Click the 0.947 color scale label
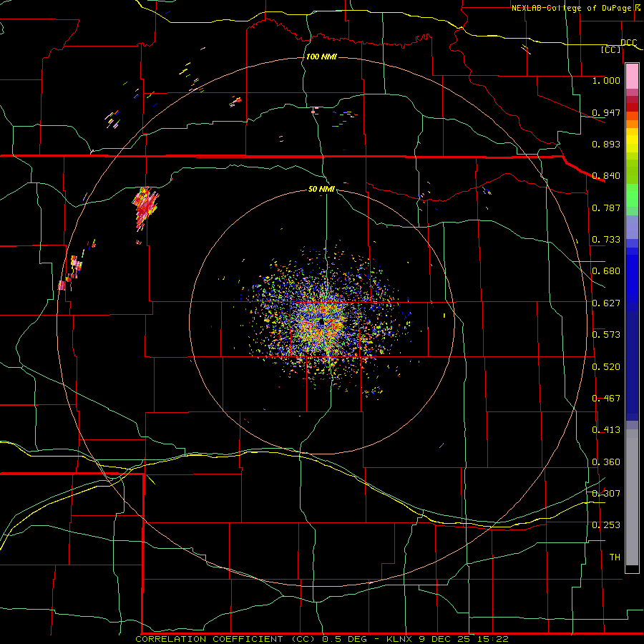 click(x=606, y=112)
